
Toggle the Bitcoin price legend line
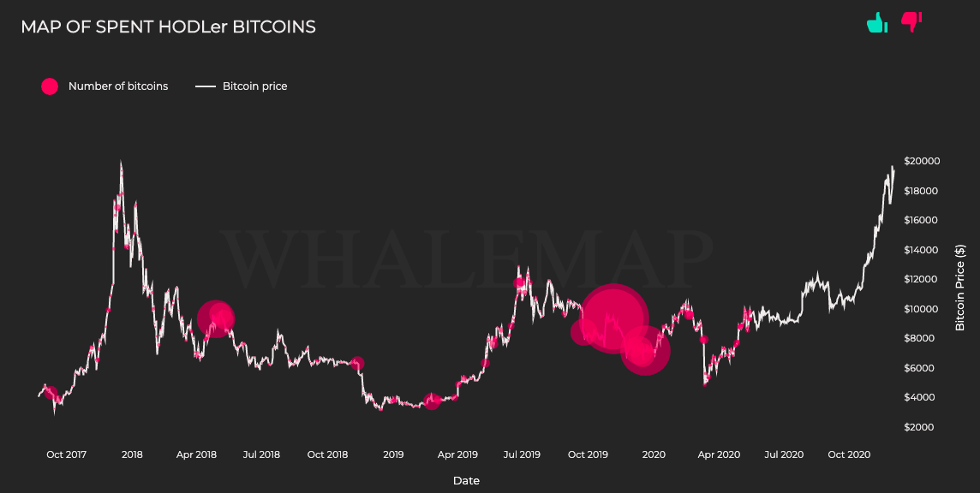[x=242, y=86]
